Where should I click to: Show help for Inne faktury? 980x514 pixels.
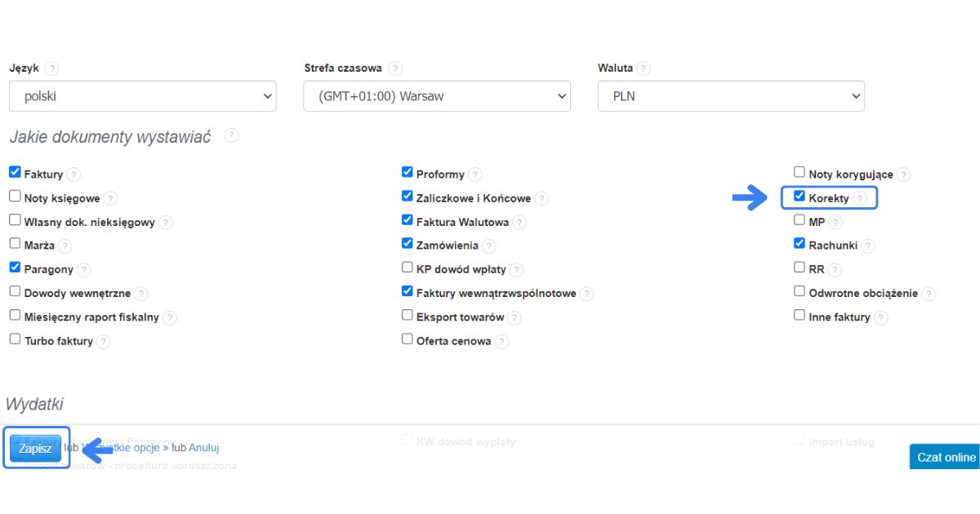coord(881,317)
